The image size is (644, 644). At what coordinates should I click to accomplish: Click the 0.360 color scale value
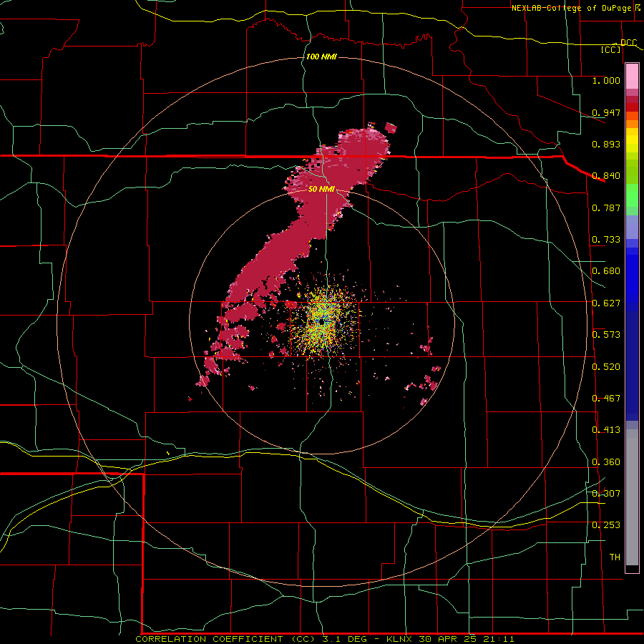coord(606,462)
